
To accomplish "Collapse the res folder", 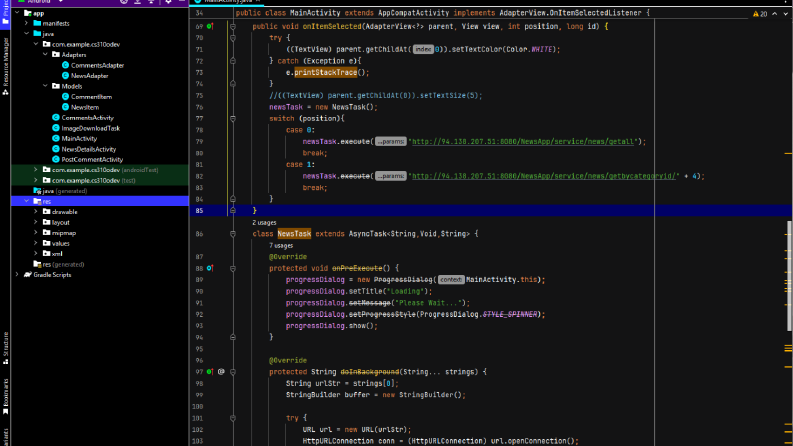I will pyautogui.click(x=27, y=201).
